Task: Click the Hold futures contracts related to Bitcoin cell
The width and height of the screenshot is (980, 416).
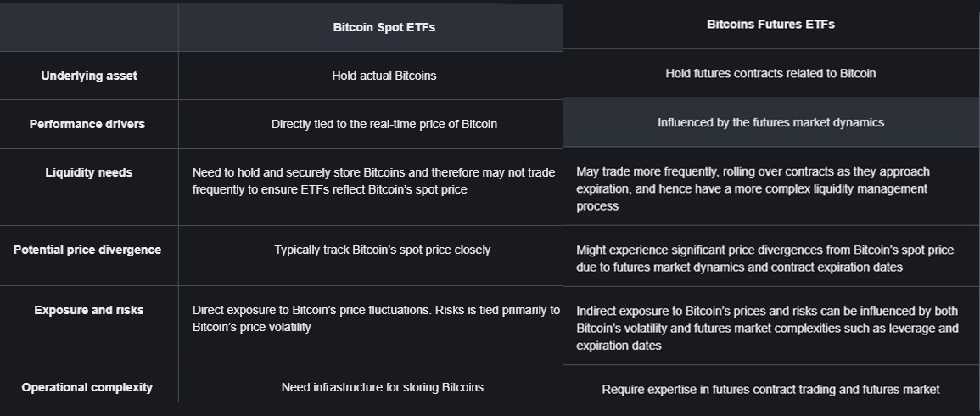Action: pos(770,74)
